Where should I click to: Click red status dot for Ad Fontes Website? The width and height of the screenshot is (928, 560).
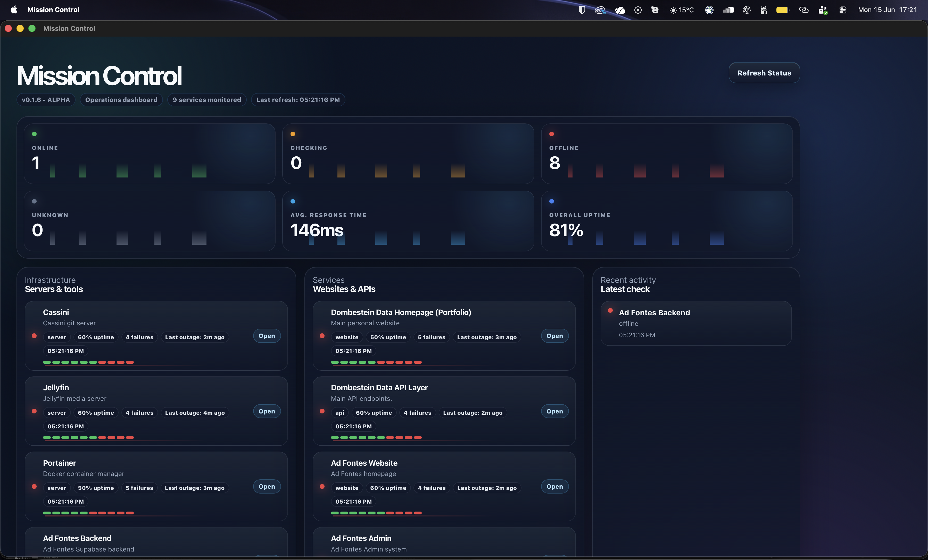(x=322, y=486)
